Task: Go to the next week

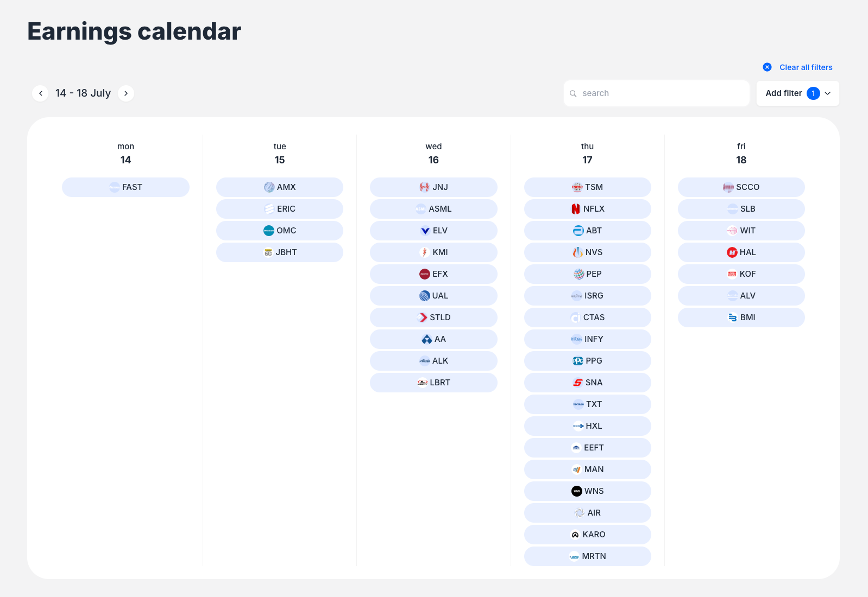Action: (x=126, y=93)
